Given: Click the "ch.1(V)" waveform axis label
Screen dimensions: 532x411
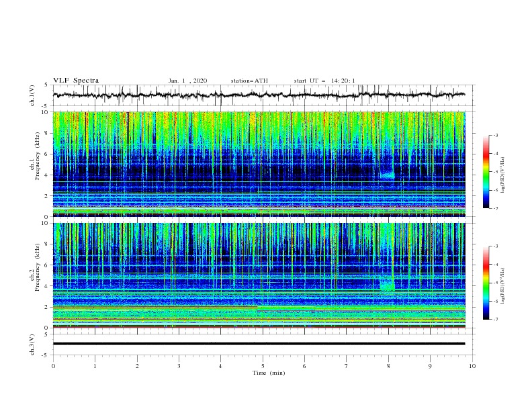Looking at the screenshot, I should [32, 95].
